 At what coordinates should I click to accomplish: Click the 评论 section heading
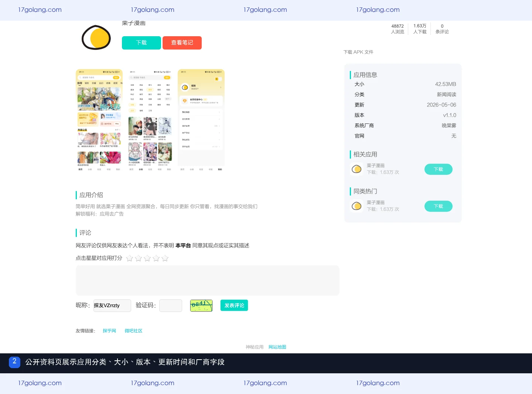click(85, 233)
